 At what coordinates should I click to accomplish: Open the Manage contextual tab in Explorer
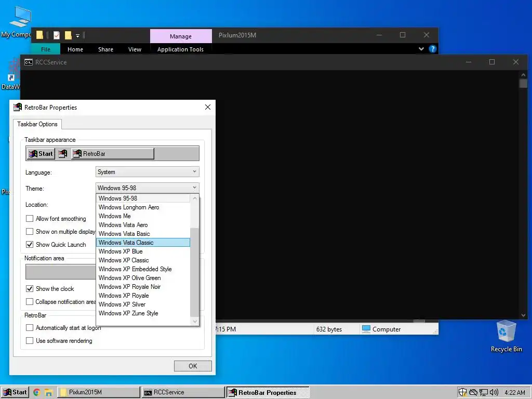pos(181,36)
